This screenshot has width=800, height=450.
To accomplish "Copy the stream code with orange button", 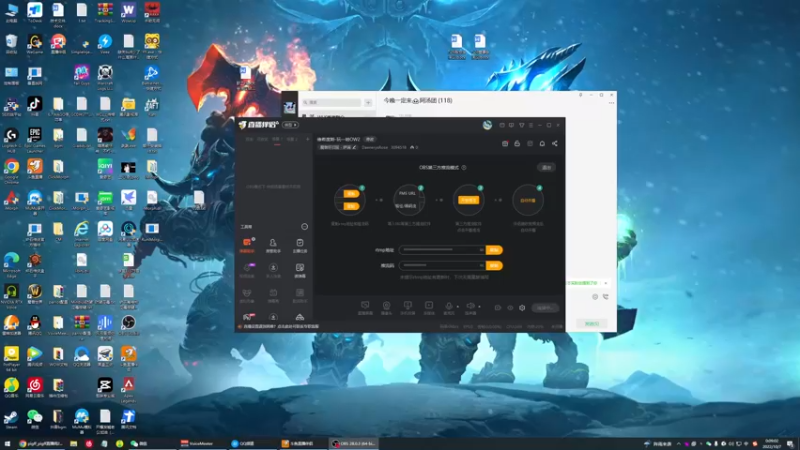I will [x=494, y=266].
